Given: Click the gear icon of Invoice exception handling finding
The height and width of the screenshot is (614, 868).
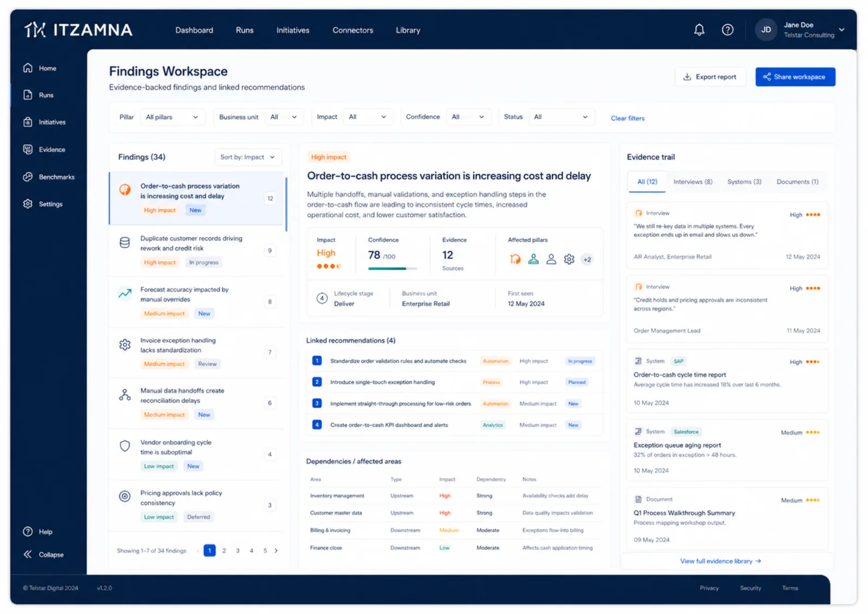Looking at the screenshot, I should tap(125, 344).
